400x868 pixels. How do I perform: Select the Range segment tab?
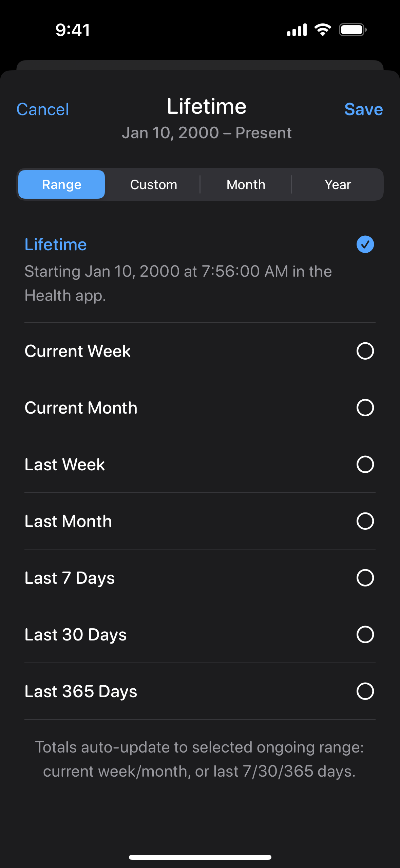62,185
